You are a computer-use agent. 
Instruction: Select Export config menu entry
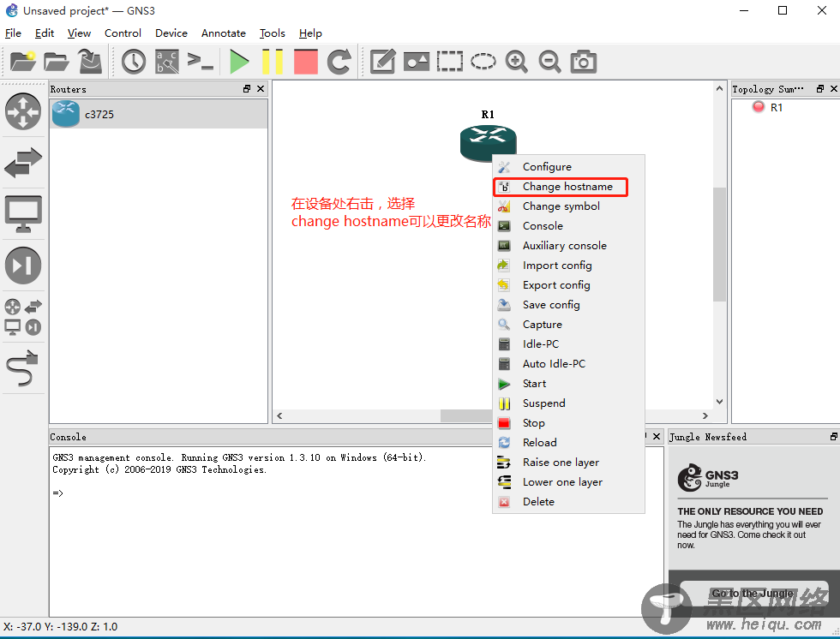point(568,285)
